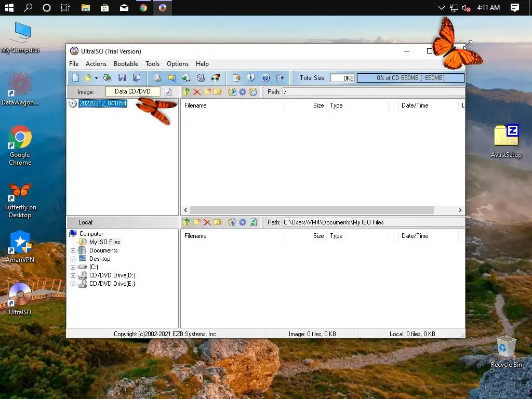Refresh the local file list
Screen dimensions: 532x399
tap(253, 222)
